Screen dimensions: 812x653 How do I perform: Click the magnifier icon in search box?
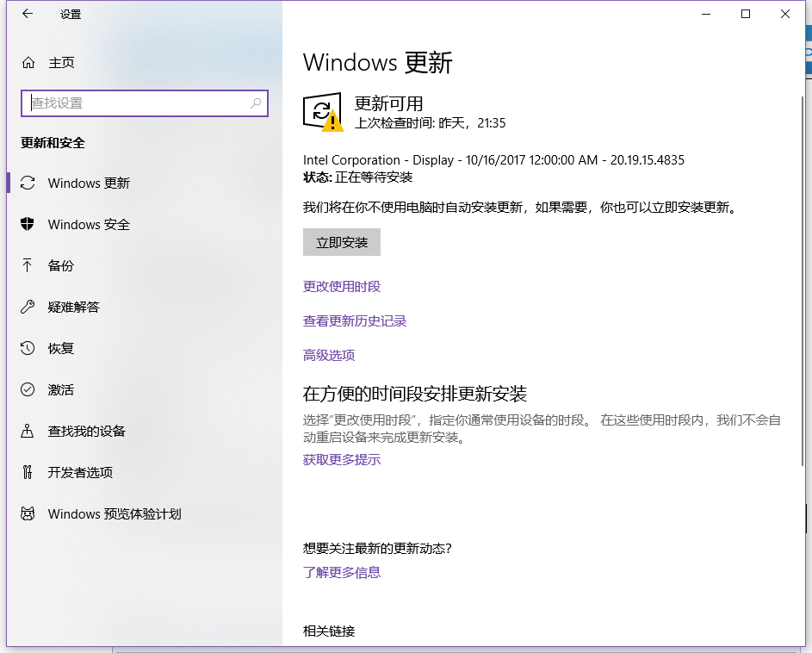pyautogui.click(x=256, y=103)
